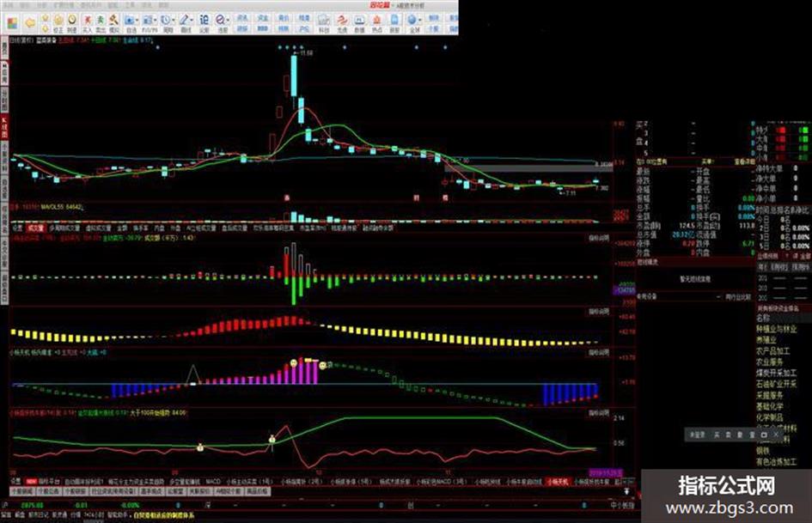
Task: Click 指标说明 on the yellow-red bar panel
Action: 599,311
